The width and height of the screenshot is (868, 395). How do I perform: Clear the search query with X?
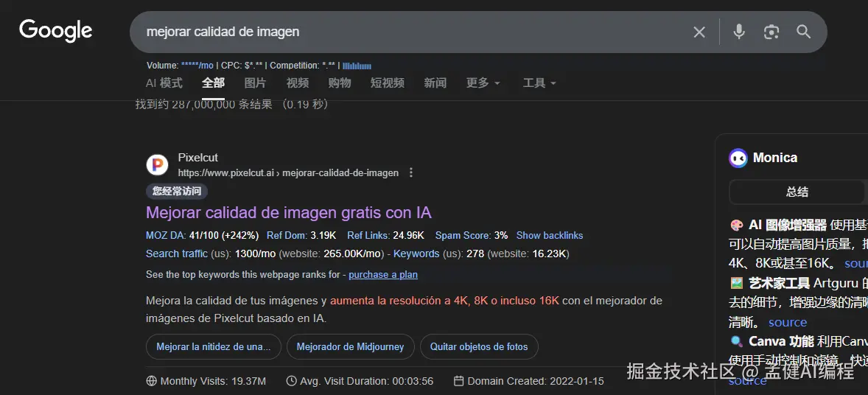699,32
